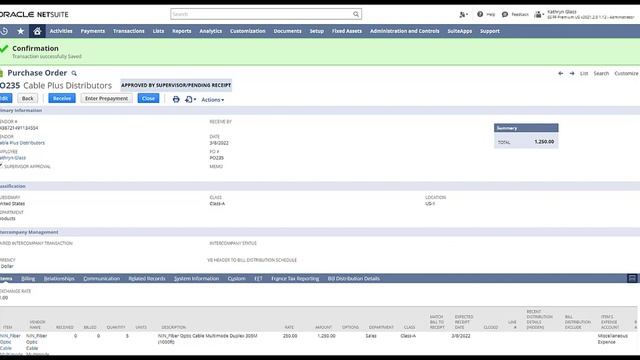Open the SuiteApps menu
Screen dimensions: 640x360
click(460, 31)
